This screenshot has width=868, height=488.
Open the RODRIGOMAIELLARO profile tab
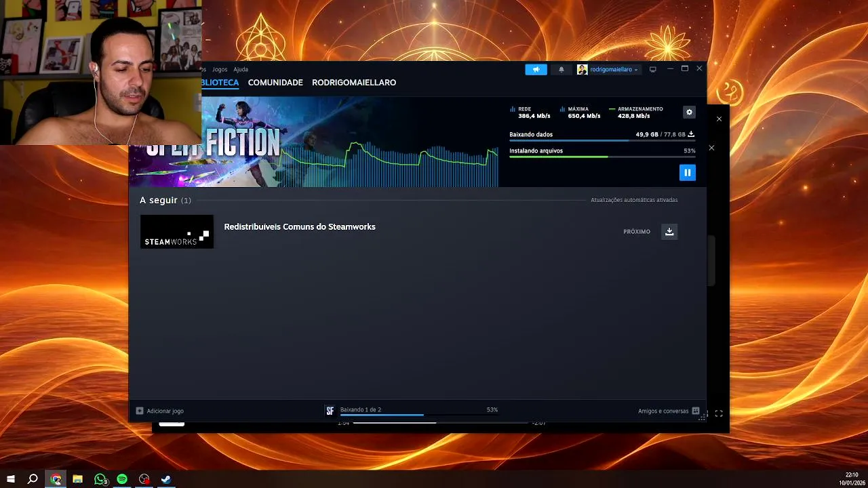click(354, 83)
